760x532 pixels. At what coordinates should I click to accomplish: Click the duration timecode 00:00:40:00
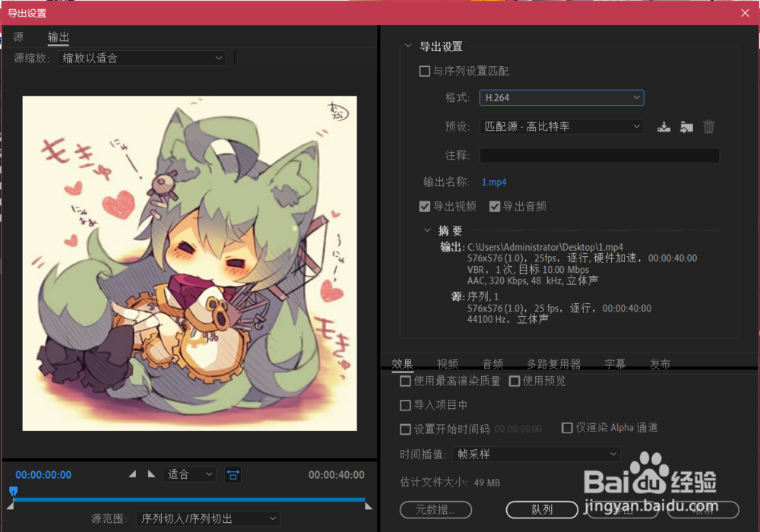[x=337, y=475]
